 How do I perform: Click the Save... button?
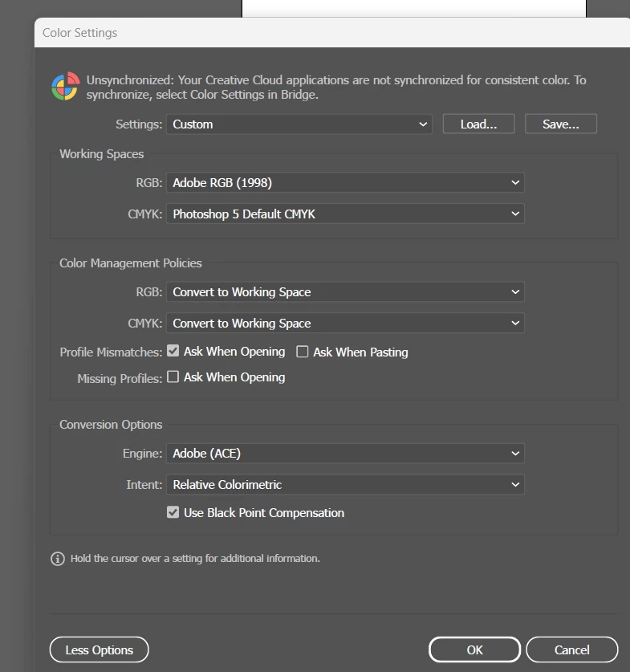point(561,124)
